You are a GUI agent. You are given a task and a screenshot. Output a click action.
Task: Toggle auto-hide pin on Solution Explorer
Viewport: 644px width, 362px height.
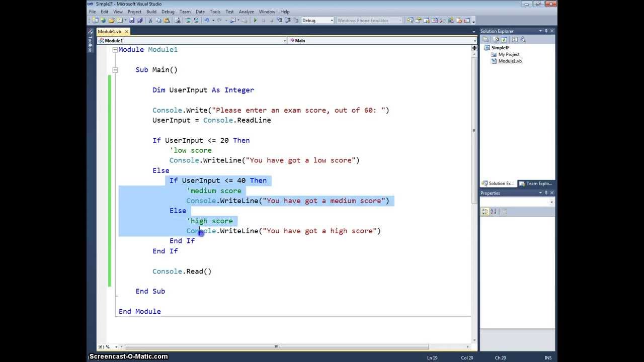(546, 31)
